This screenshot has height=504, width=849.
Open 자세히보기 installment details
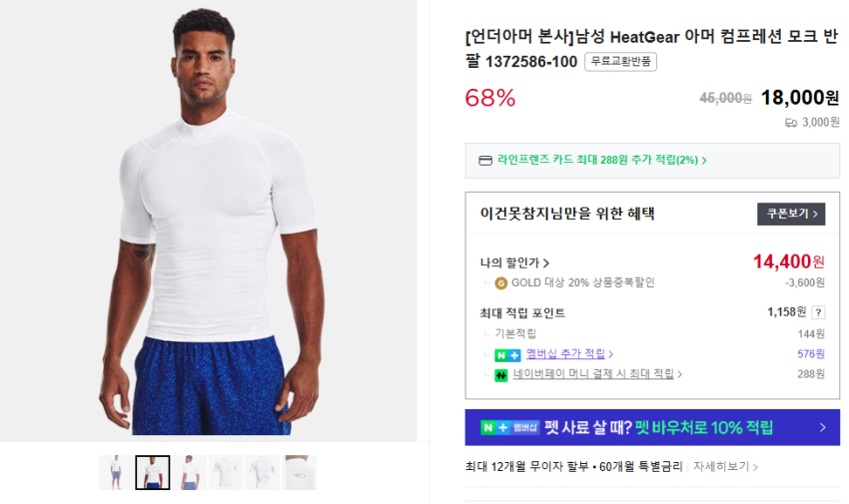(x=726, y=466)
